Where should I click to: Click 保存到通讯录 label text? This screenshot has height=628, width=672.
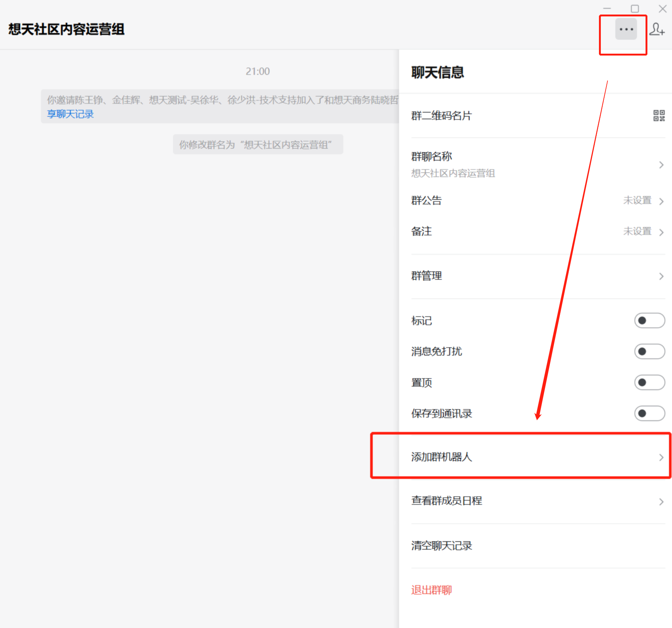[x=442, y=413]
